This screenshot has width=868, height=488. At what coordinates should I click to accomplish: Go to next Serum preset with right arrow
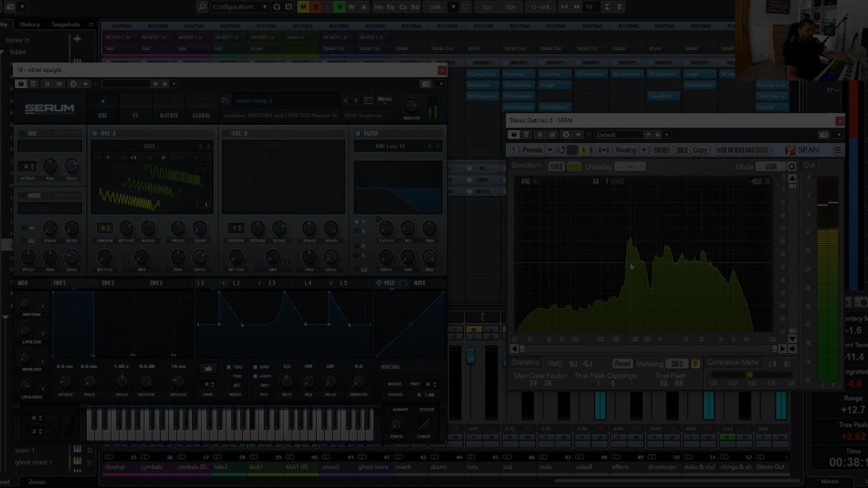(x=355, y=100)
